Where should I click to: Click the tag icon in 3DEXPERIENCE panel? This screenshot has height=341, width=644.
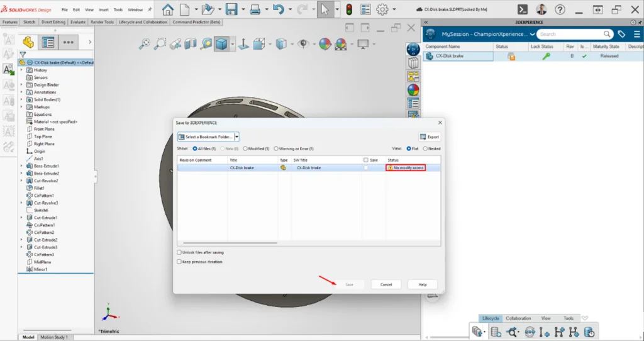pyautogui.click(x=621, y=34)
